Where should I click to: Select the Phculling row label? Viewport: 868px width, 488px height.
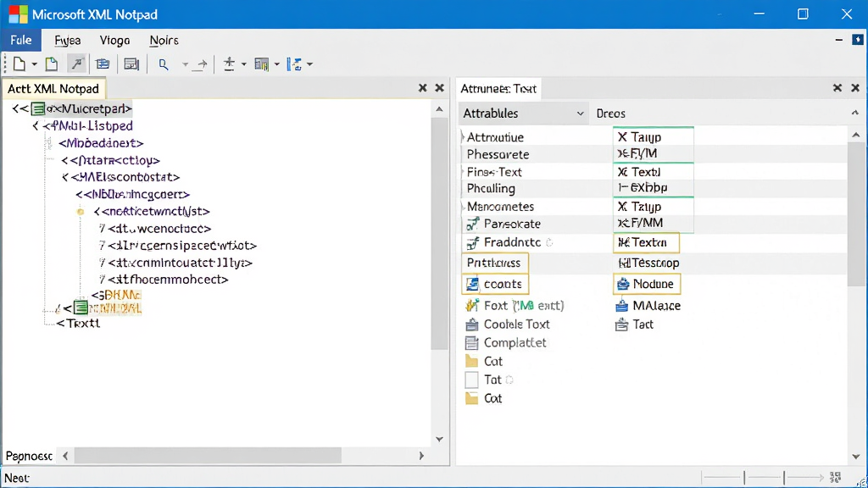tap(491, 188)
